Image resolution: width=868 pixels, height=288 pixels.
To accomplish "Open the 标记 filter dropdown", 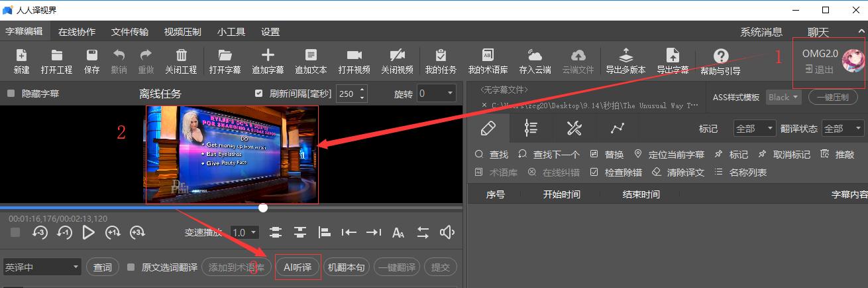I will (755, 128).
